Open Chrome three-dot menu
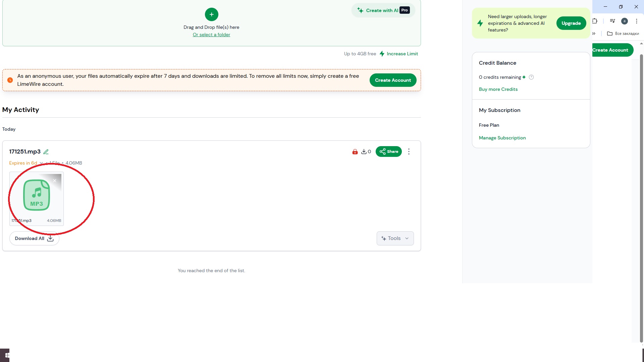644x362 pixels. (x=636, y=21)
